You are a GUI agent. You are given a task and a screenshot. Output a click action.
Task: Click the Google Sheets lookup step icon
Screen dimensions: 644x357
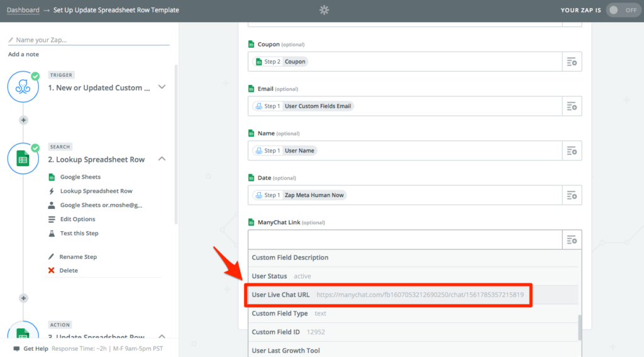[x=23, y=159]
